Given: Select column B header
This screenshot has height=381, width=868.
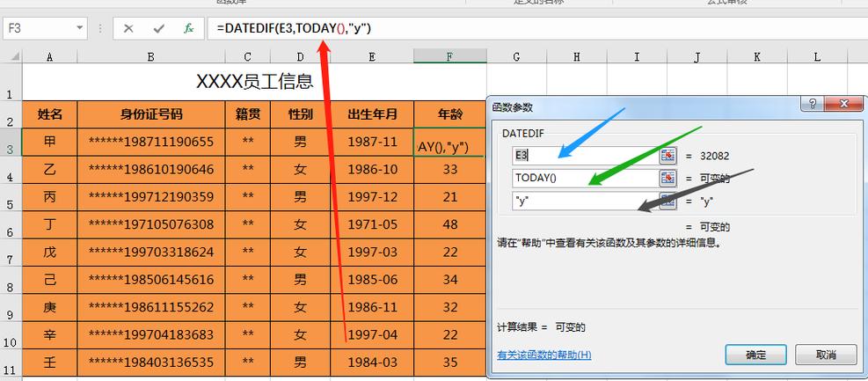Looking at the screenshot, I should [151, 56].
